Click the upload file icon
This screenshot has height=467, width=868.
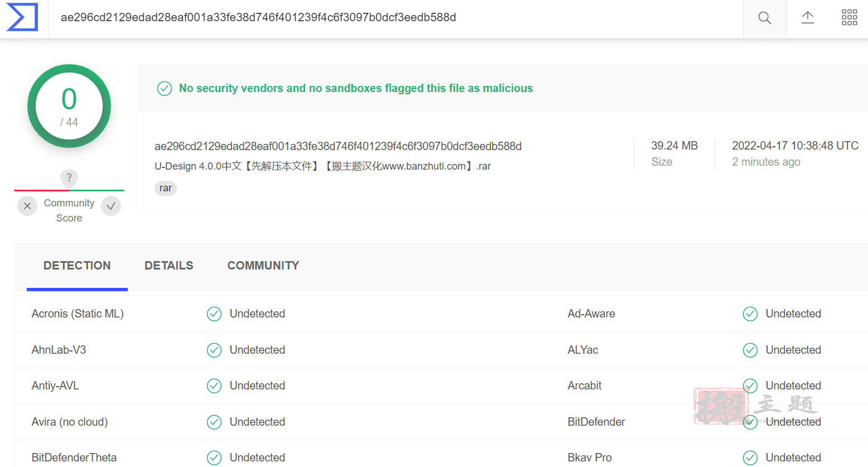[x=807, y=17]
